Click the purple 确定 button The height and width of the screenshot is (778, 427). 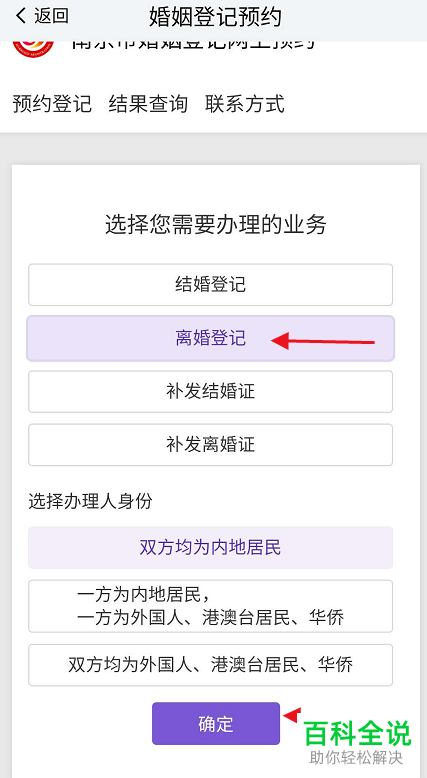pyautogui.click(x=216, y=723)
